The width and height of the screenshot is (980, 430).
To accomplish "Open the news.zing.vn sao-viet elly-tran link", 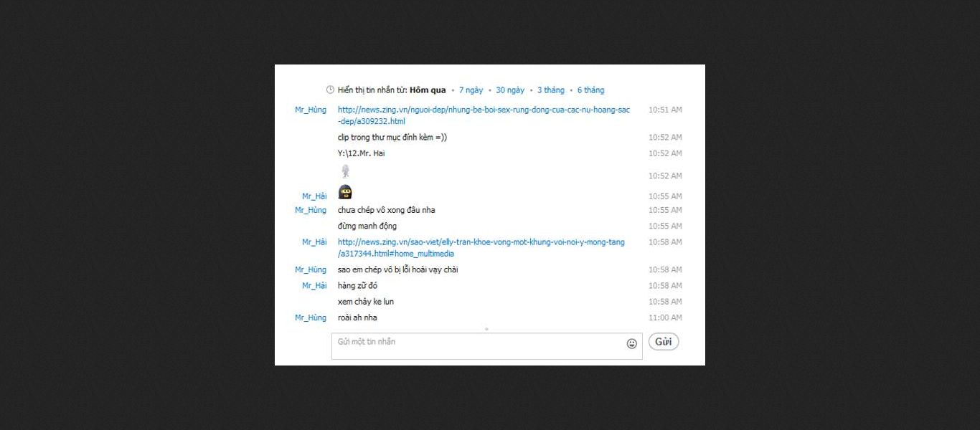I will click(x=481, y=248).
